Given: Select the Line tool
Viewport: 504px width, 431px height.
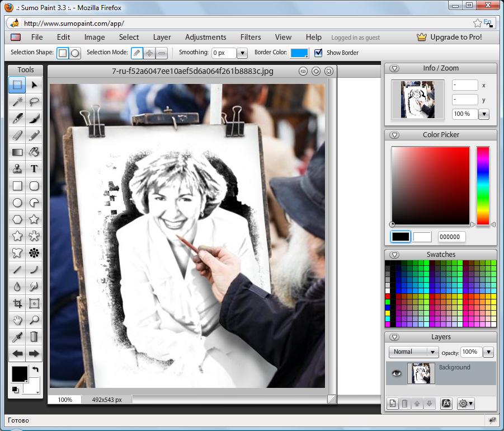Looking at the screenshot, I should pos(17,270).
